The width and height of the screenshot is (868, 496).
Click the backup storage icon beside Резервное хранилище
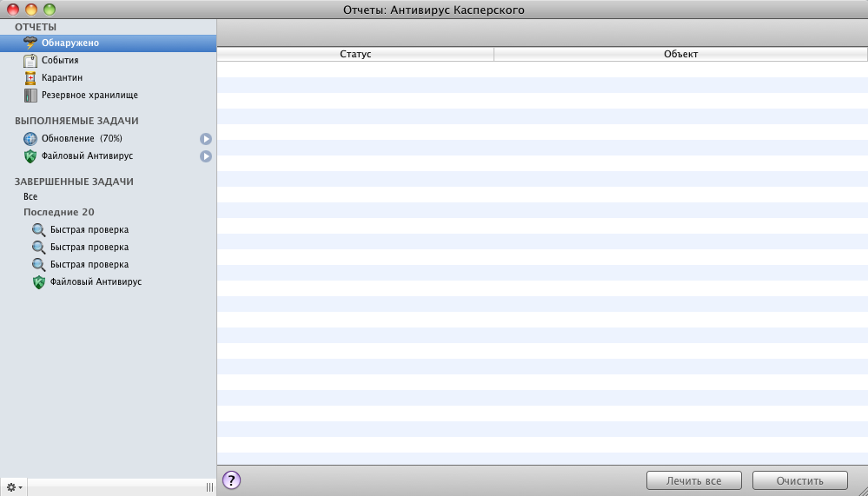[30, 96]
